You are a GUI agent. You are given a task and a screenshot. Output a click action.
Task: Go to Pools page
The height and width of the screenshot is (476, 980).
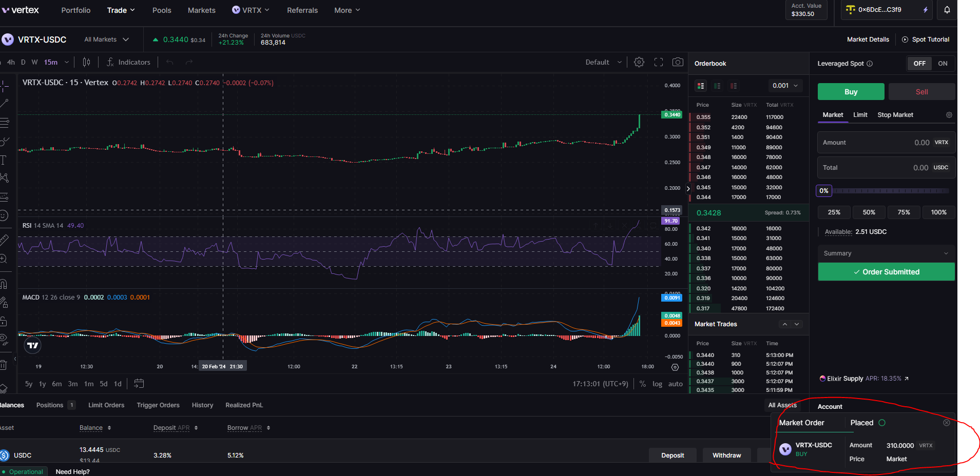(x=162, y=10)
